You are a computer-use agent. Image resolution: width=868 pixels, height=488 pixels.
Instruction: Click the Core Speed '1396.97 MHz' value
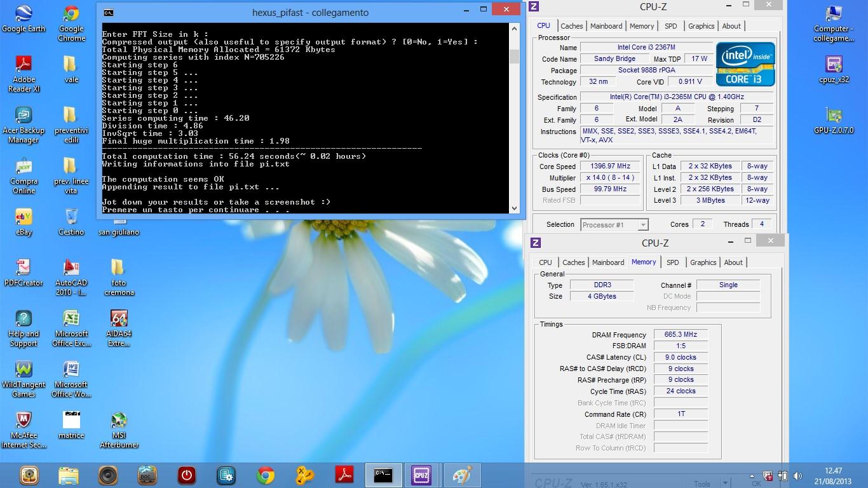(610, 166)
